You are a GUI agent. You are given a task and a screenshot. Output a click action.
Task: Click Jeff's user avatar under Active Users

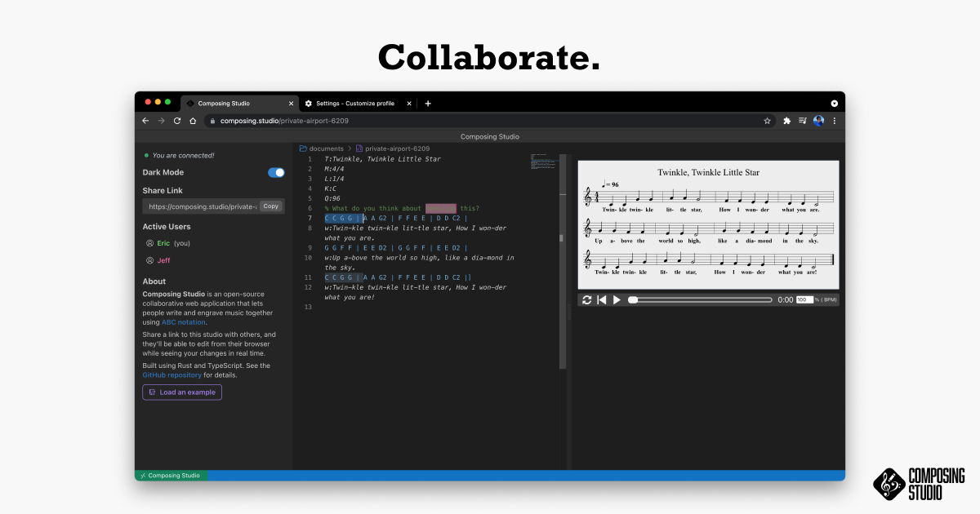tap(149, 260)
